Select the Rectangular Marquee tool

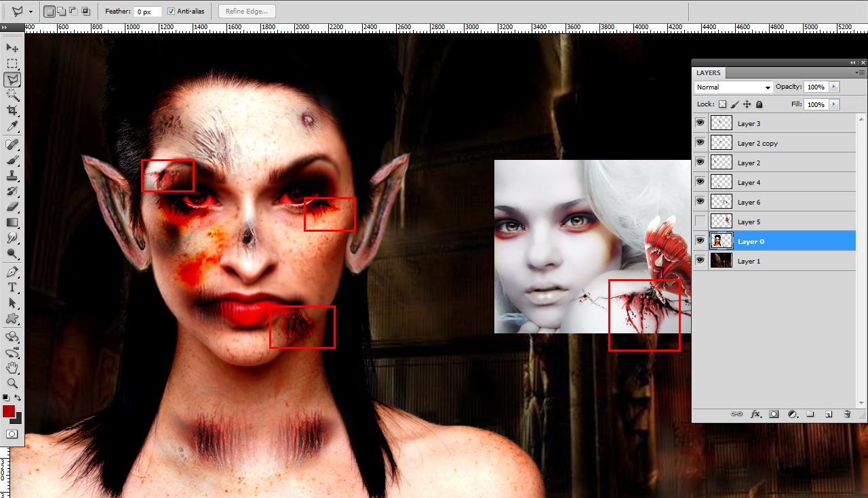(12, 64)
